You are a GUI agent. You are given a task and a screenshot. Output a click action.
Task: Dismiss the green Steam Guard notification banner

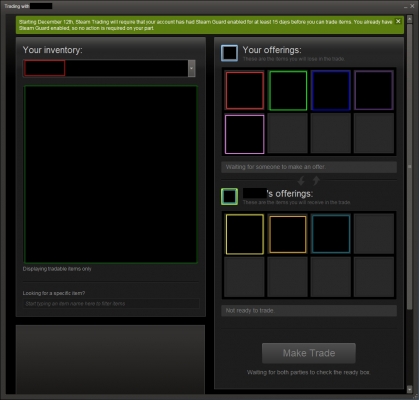[x=398, y=21]
